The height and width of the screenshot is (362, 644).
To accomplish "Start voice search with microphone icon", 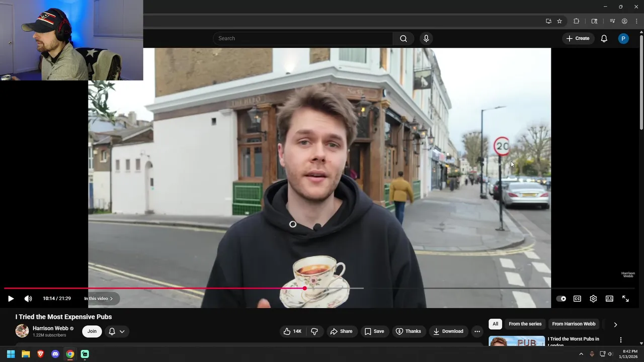I will (426, 38).
